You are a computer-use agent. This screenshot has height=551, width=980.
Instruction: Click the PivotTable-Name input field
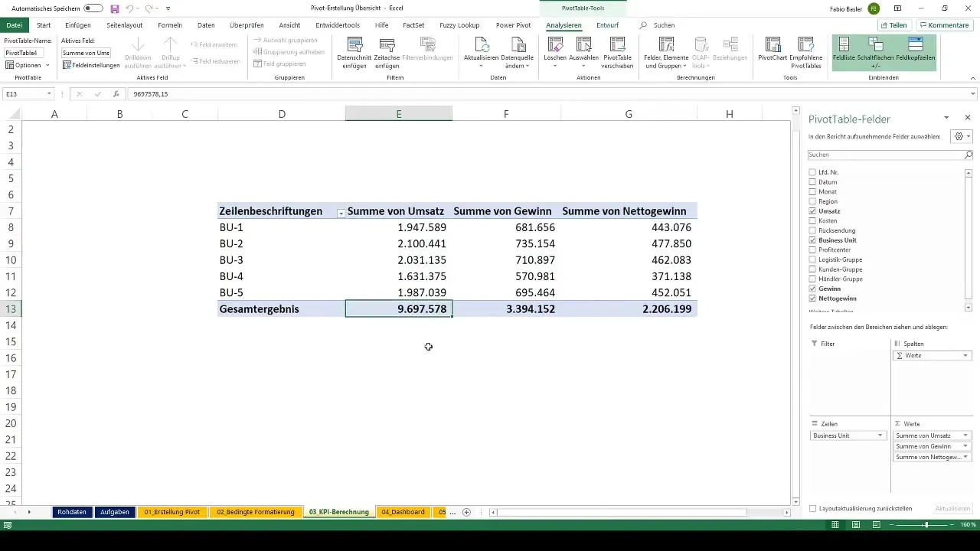24,53
